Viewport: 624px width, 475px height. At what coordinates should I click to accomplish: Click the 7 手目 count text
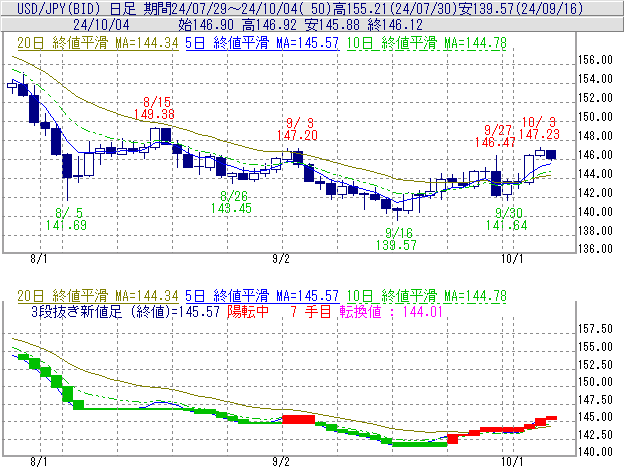[311, 311]
